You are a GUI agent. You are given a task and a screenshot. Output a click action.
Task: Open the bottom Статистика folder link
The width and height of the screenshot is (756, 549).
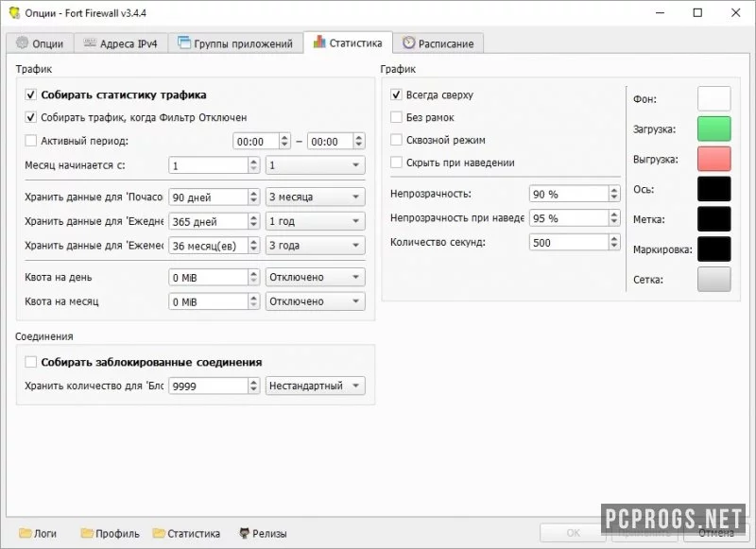click(x=186, y=533)
